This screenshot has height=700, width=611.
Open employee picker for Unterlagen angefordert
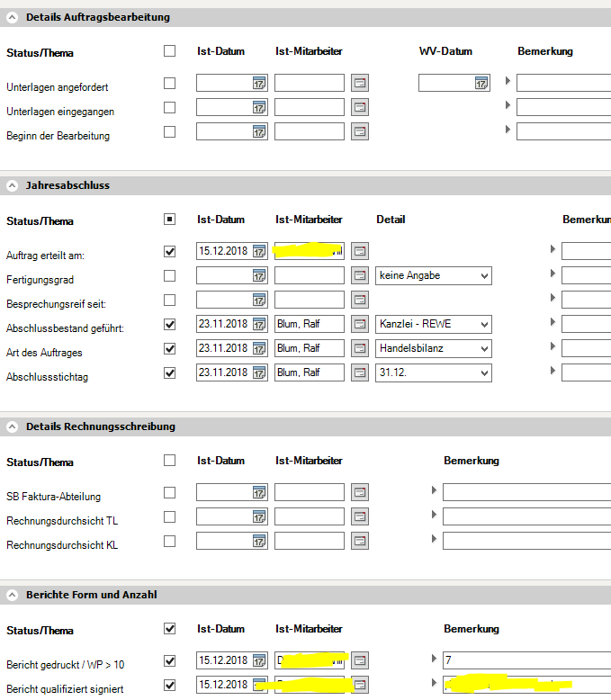pos(360,83)
